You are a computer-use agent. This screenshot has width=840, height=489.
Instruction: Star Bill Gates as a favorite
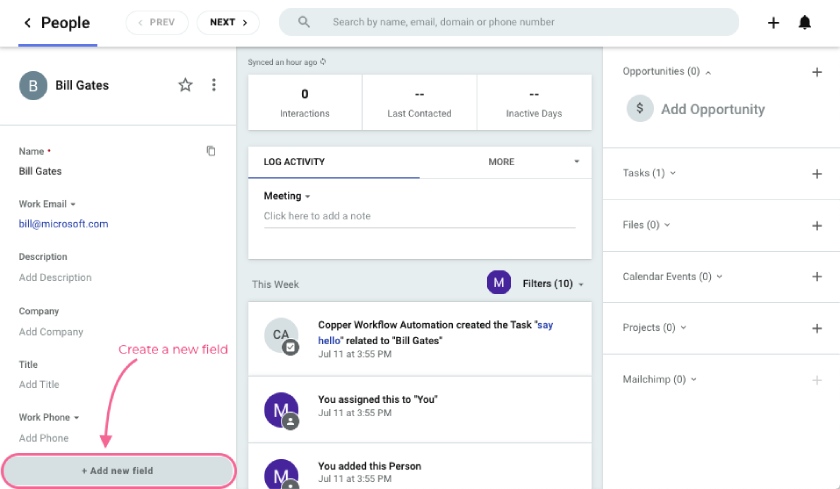(185, 86)
